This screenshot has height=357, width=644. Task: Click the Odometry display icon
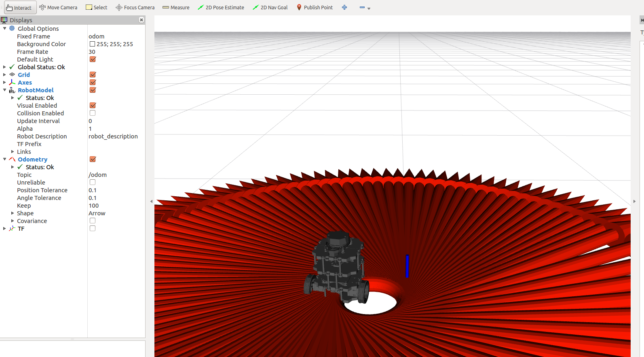point(12,159)
